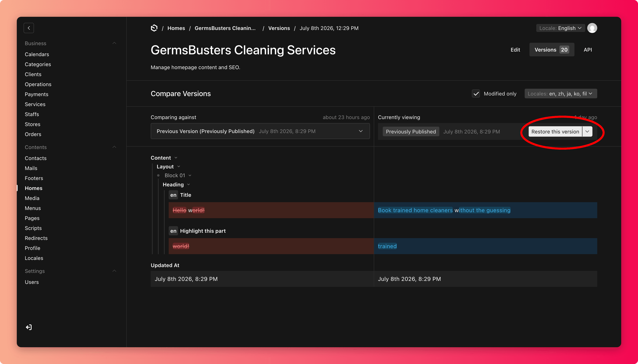Open Calendars in the sidebar

coord(37,54)
